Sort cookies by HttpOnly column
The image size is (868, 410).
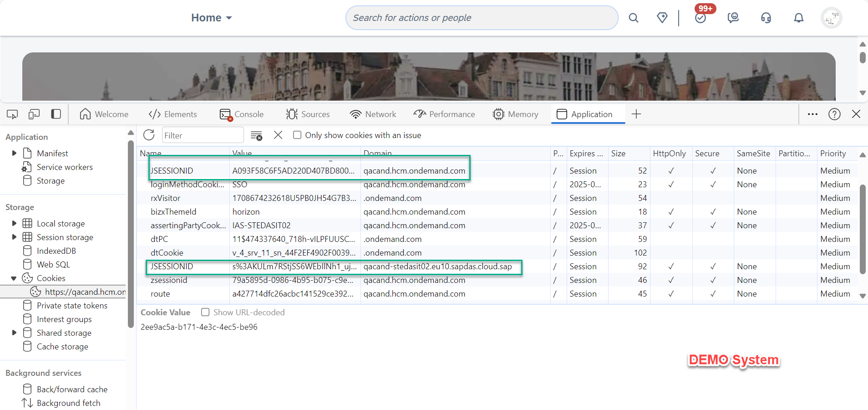[671, 153]
